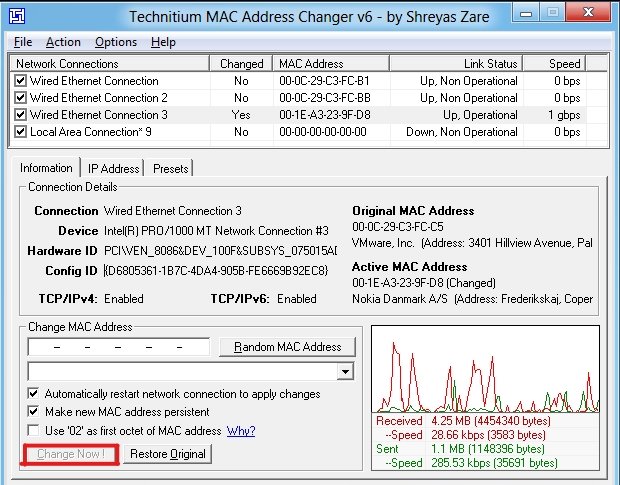Sort list by Link Status column header
The height and width of the screenshot is (485, 620).
click(x=454, y=64)
